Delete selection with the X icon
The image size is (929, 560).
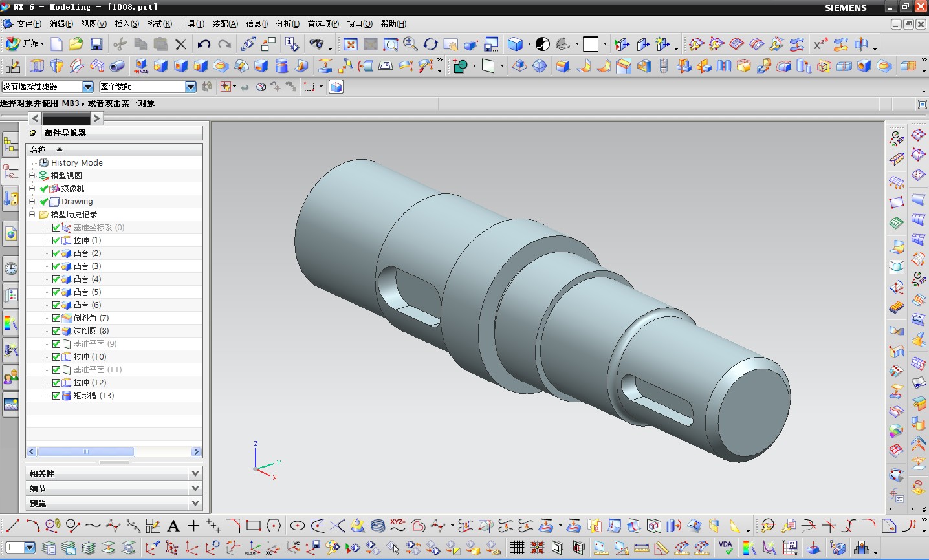click(x=181, y=44)
